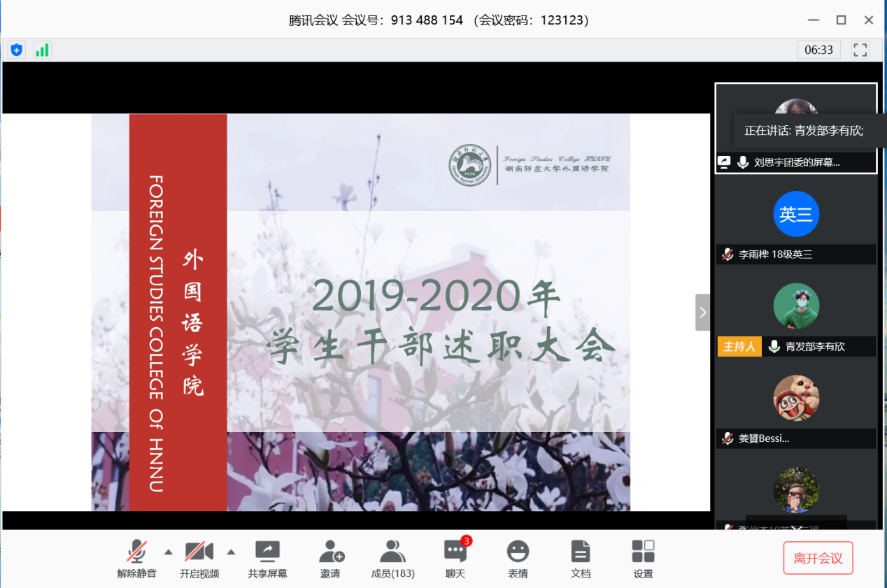Open the 表情 emoji reactions
Image resolution: width=887 pixels, height=588 pixels.
click(518, 559)
